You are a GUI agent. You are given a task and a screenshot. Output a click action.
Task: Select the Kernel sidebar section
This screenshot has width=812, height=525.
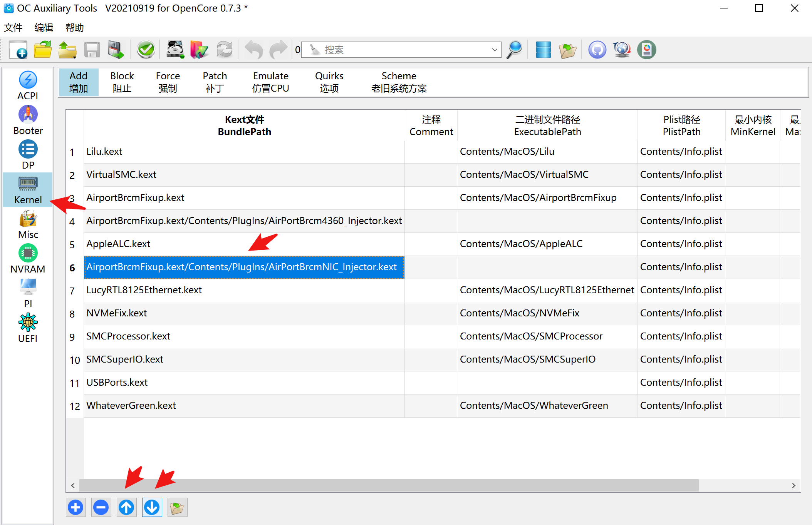28,190
